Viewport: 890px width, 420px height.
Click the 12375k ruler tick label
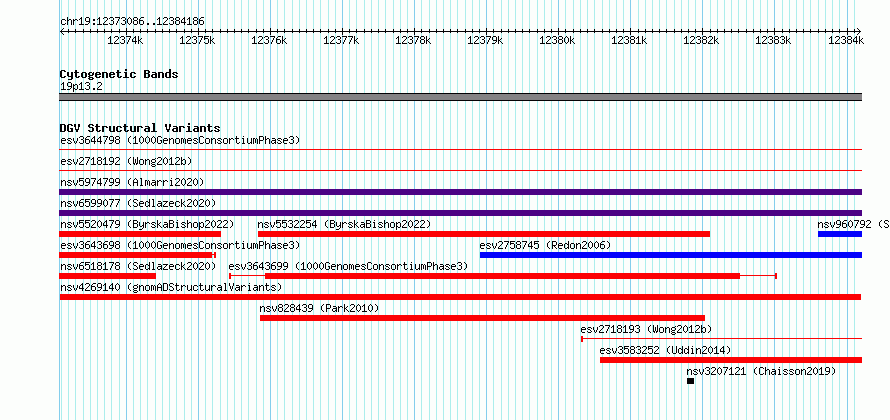197,40
